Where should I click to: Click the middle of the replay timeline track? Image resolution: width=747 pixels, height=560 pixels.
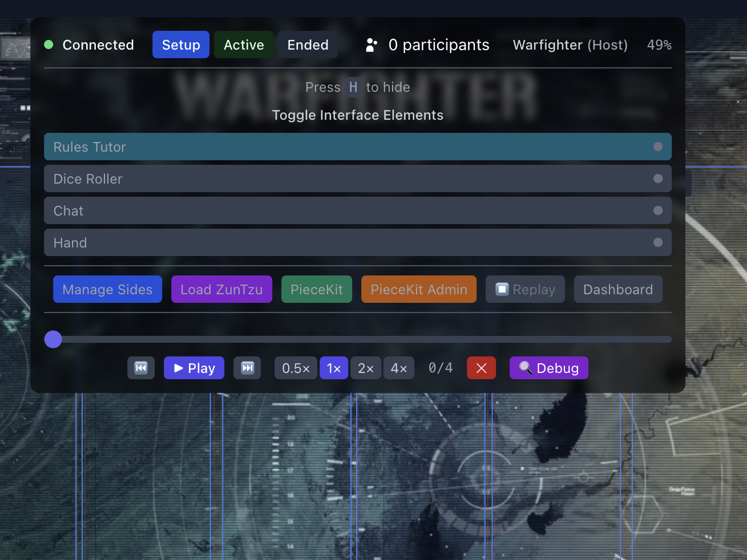(x=358, y=339)
